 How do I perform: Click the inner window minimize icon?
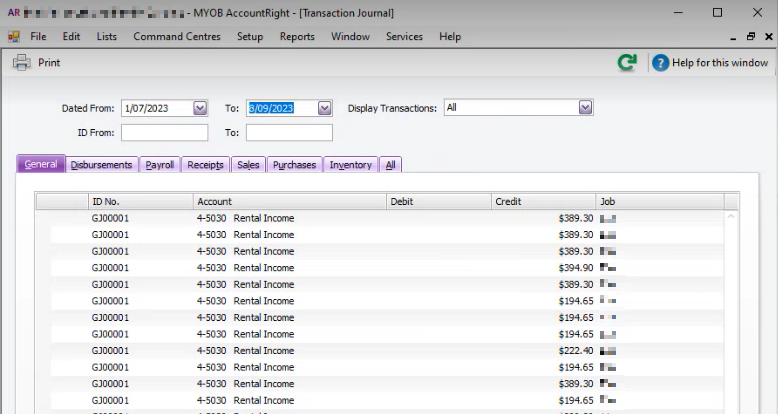[x=733, y=37]
